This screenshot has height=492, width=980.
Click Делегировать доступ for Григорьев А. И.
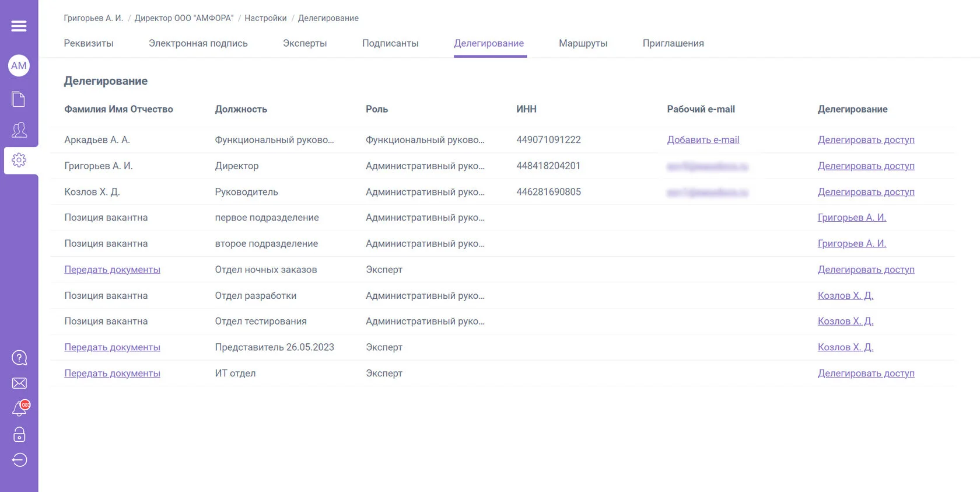866,166
